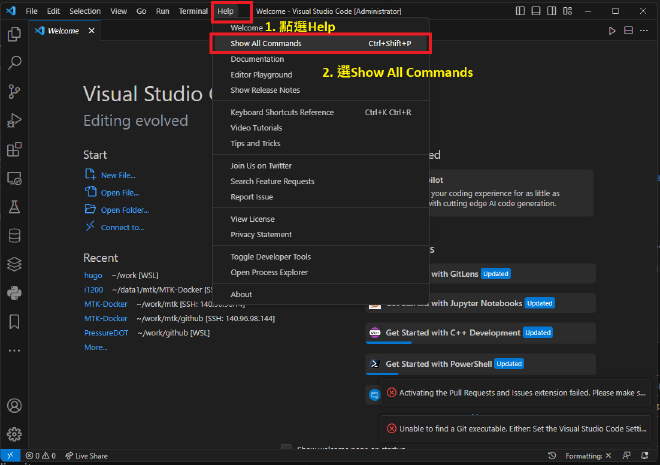Open the Bookmarks icon in activity bar
This screenshot has width=660, height=465.
[14, 322]
